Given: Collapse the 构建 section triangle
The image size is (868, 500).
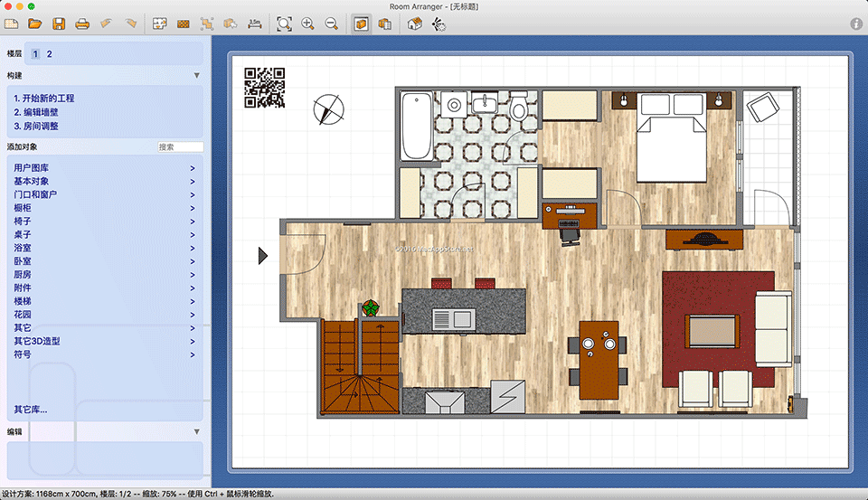Looking at the screenshot, I should click(197, 76).
